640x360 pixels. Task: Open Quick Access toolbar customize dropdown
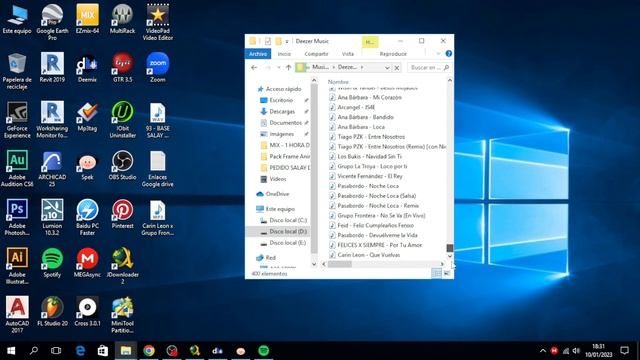pos(287,41)
